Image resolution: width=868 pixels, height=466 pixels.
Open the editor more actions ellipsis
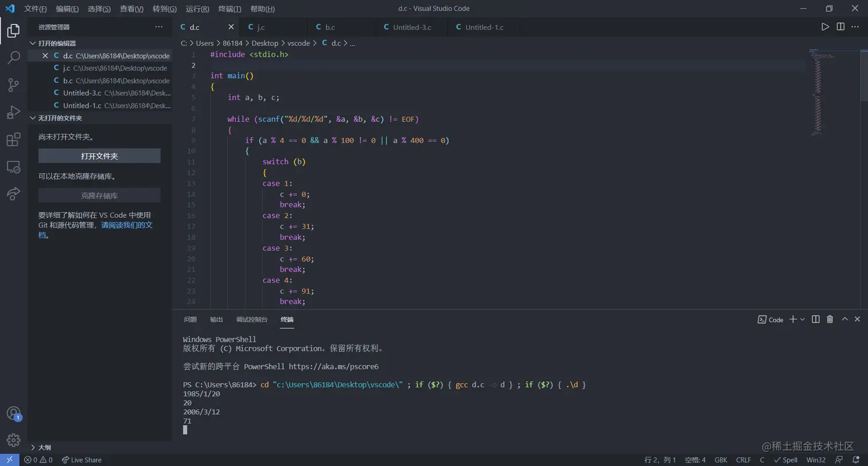(855, 27)
